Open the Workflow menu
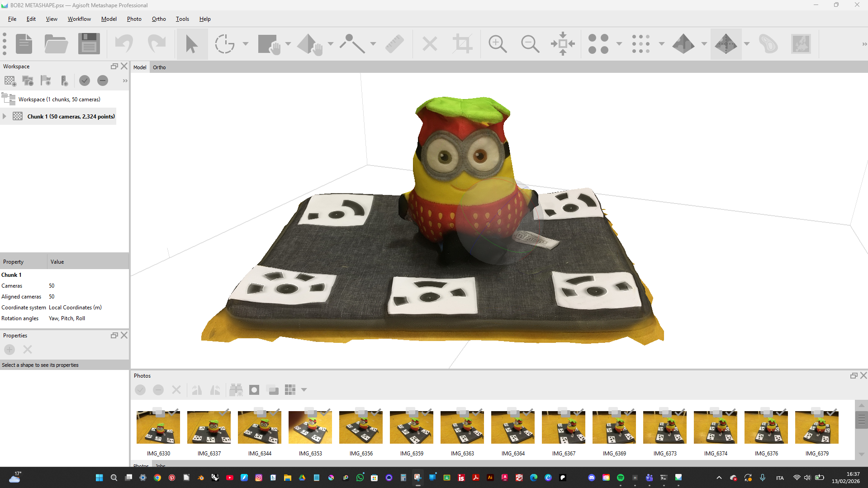 point(79,19)
